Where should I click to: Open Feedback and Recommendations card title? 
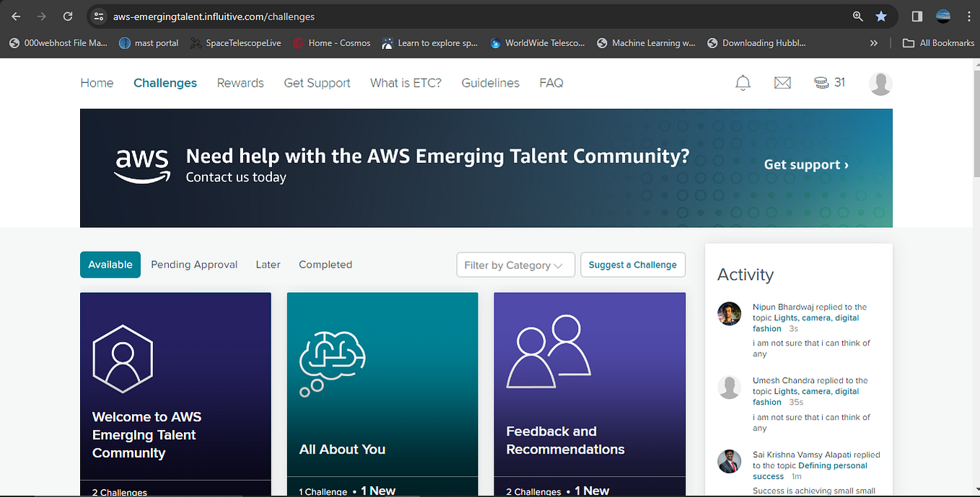(565, 440)
